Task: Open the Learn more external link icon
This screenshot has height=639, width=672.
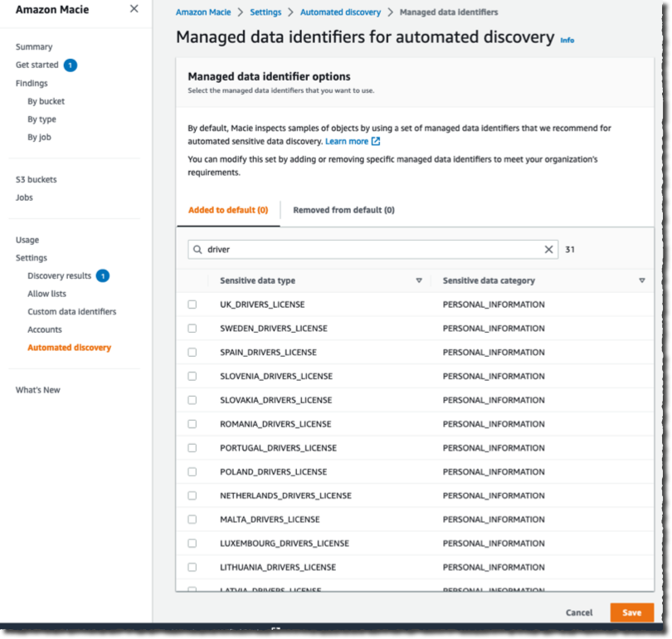Action: (376, 141)
